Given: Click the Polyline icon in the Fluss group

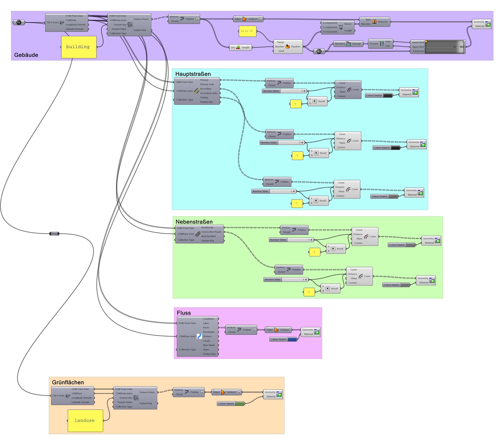Looking at the screenshot, I should pos(239,330).
